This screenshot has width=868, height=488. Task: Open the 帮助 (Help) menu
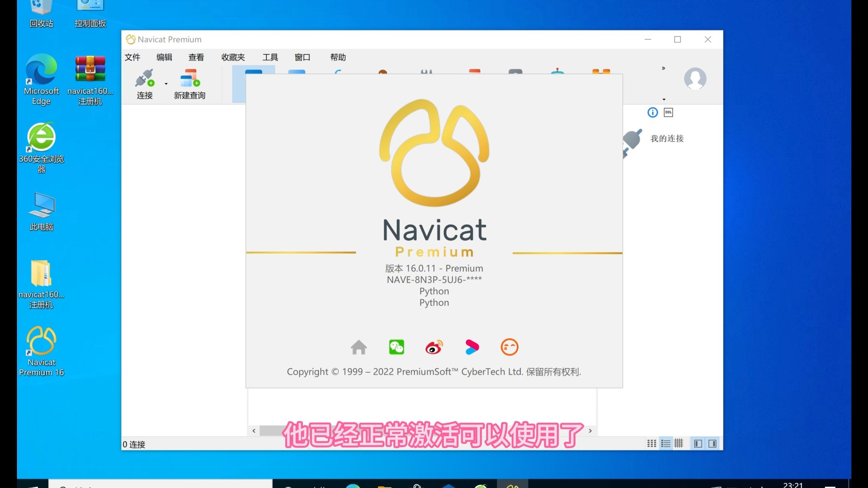pyautogui.click(x=338, y=57)
